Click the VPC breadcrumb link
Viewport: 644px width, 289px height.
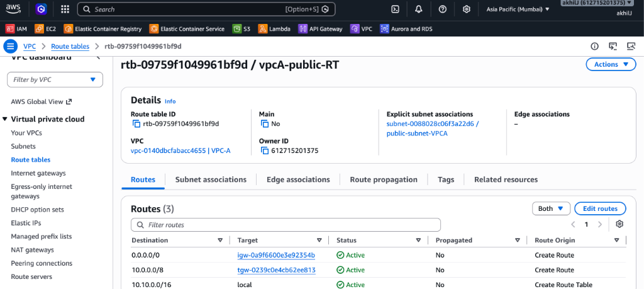(30, 46)
